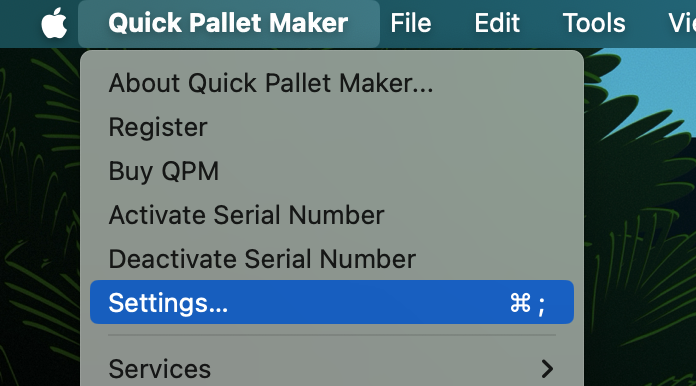Click the word Serial in Activate entry

tap(247, 215)
